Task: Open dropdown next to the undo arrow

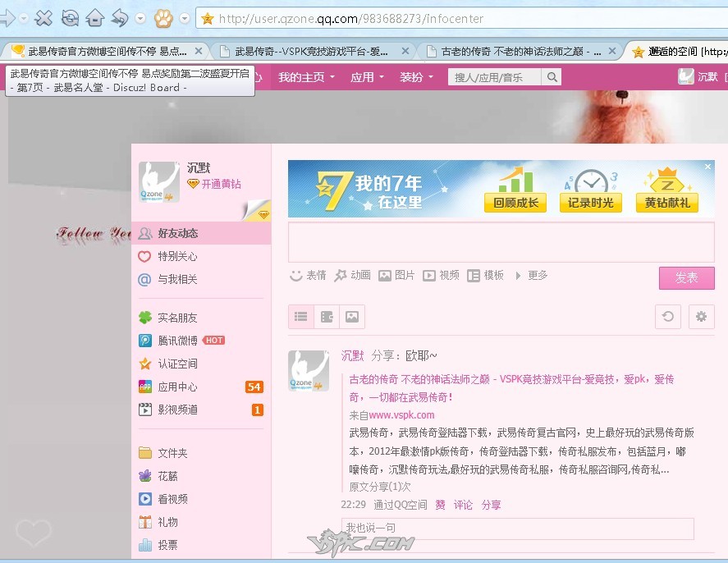Action: [x=140, y=19]
